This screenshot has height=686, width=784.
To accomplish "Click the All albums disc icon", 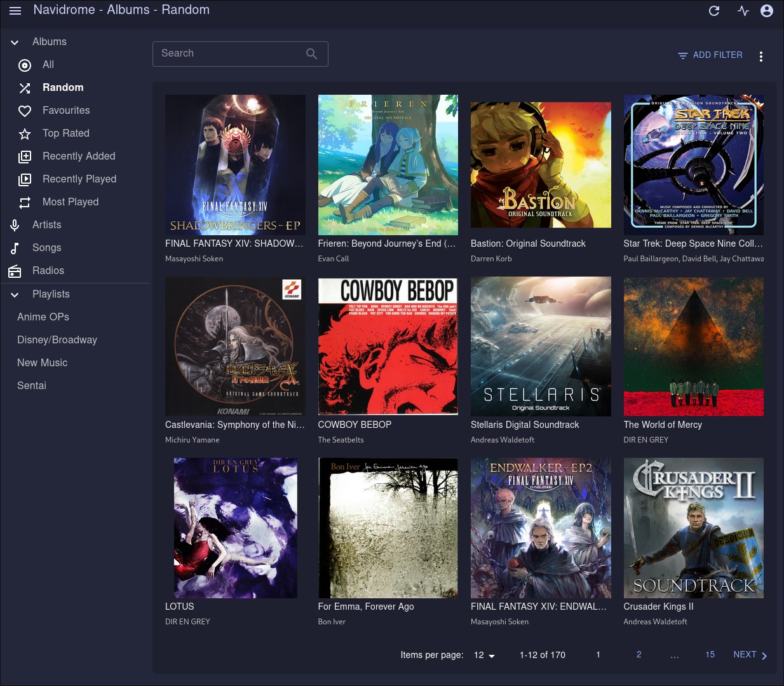I will (x=25, y=65).
